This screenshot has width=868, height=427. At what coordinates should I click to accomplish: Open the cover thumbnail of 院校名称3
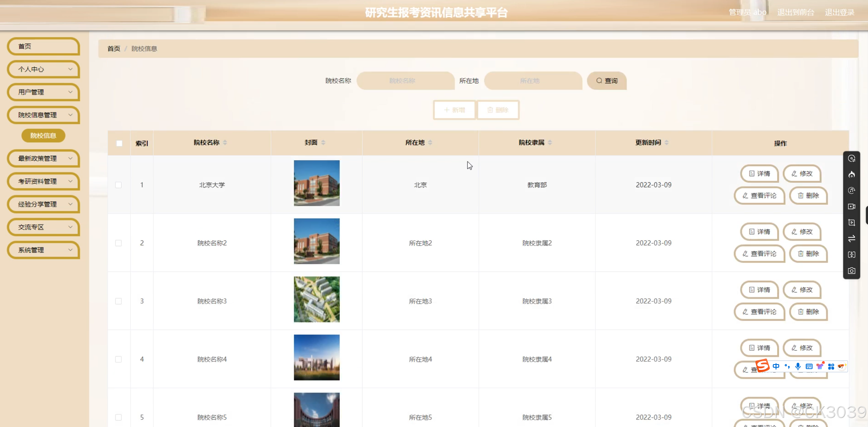point(316,300)
